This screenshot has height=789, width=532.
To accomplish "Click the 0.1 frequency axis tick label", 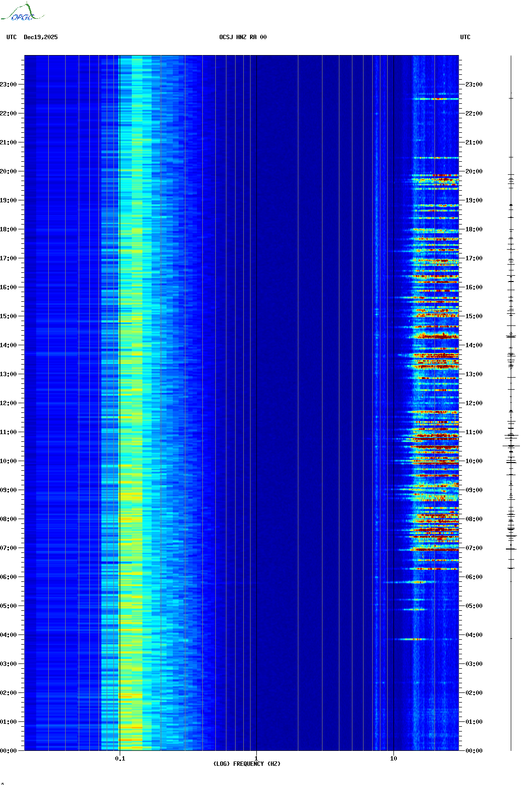I will coord(120,758).
